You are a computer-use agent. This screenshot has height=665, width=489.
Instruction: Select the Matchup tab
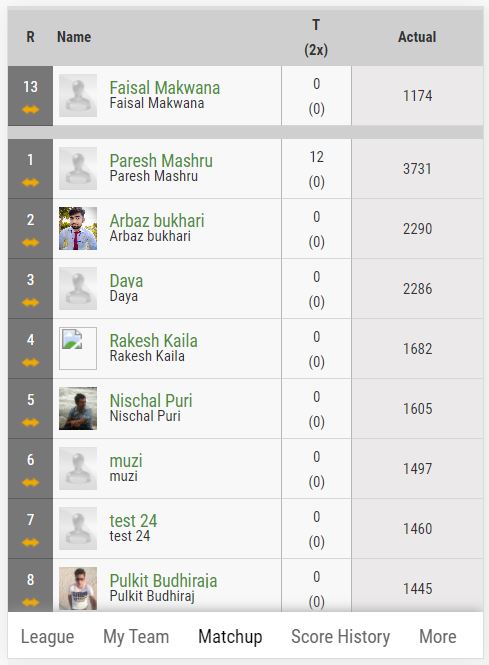click(x=230, y=637)
